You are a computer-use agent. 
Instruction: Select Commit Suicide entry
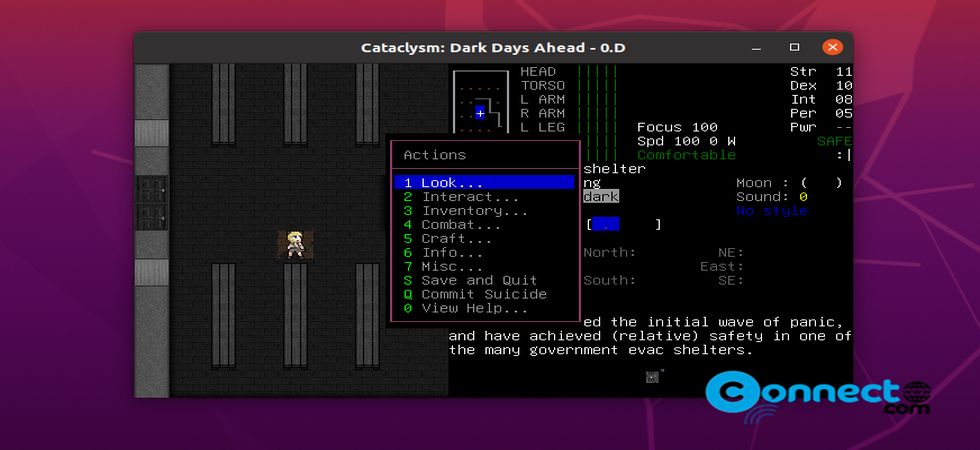(474, 294)
